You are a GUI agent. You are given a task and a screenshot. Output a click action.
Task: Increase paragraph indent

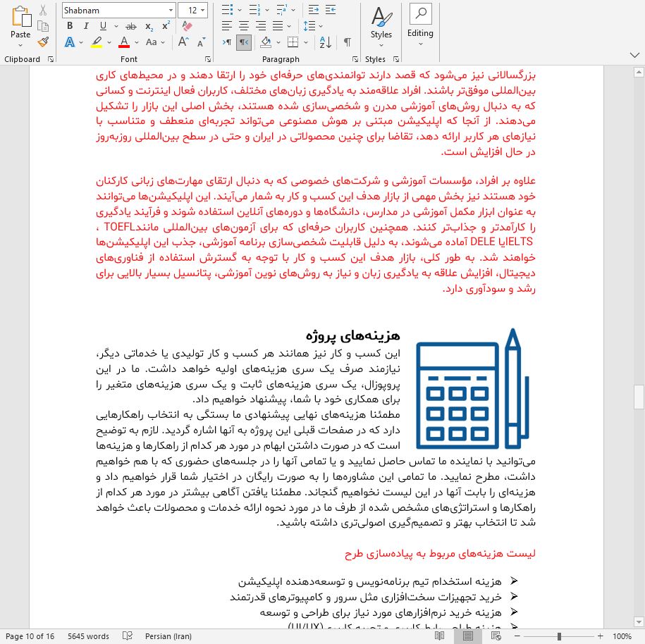tap(329, 10)
